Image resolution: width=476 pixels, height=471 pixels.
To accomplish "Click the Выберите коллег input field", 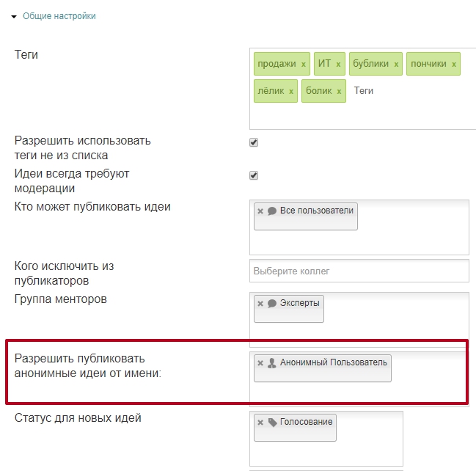I will click(x=359, y=271).
